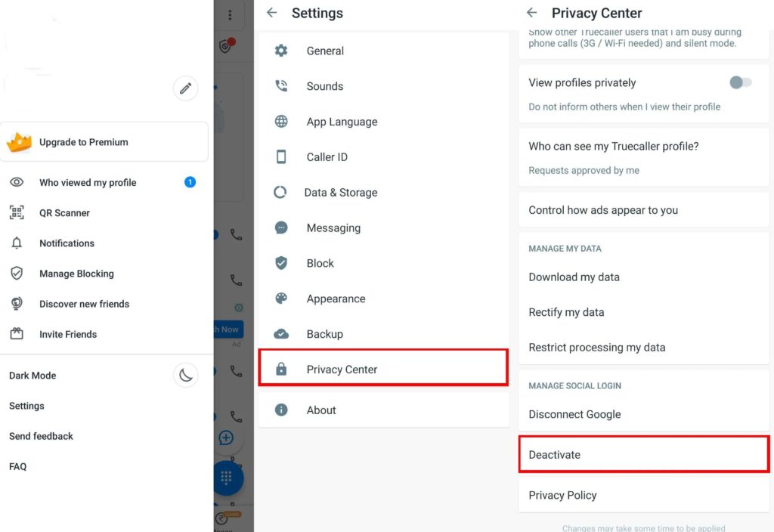
Task: Tap Restrict processing my data
Action: point(644,348)
